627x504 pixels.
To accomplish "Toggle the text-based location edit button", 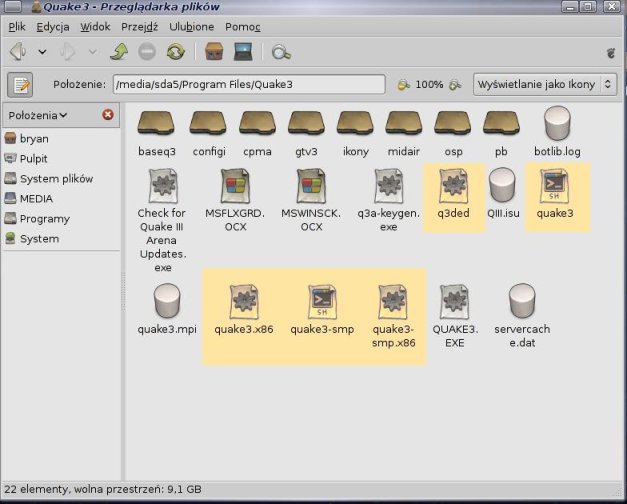I will tap(20, 85).
